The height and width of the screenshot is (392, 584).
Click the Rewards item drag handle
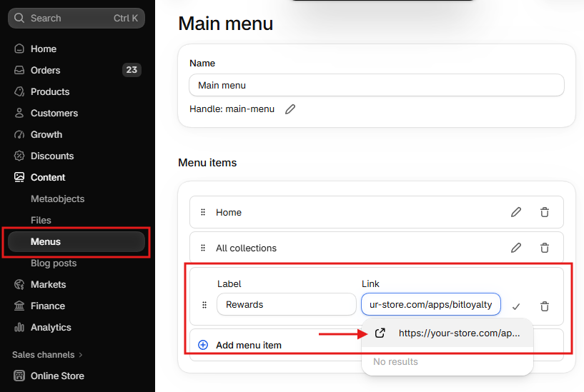(204, 305)
